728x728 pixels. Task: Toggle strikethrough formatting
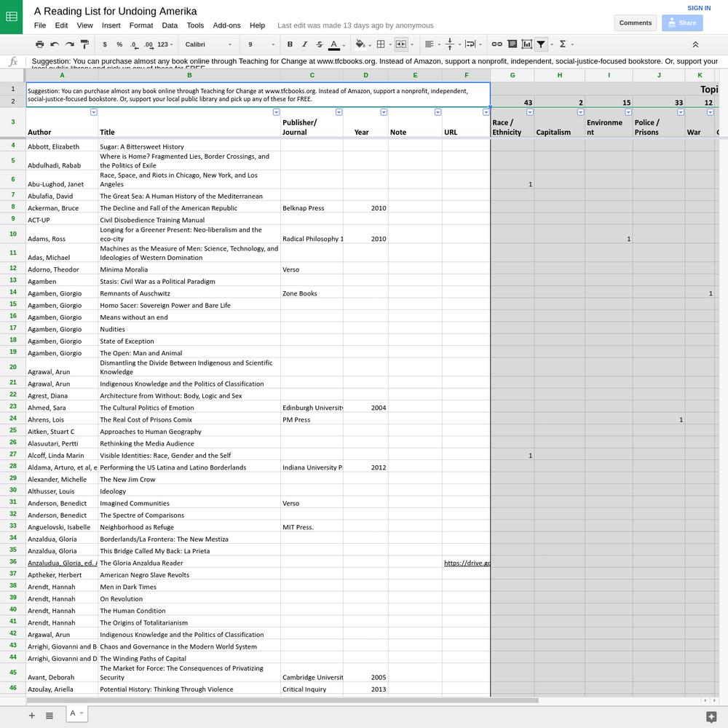(320, 44)
